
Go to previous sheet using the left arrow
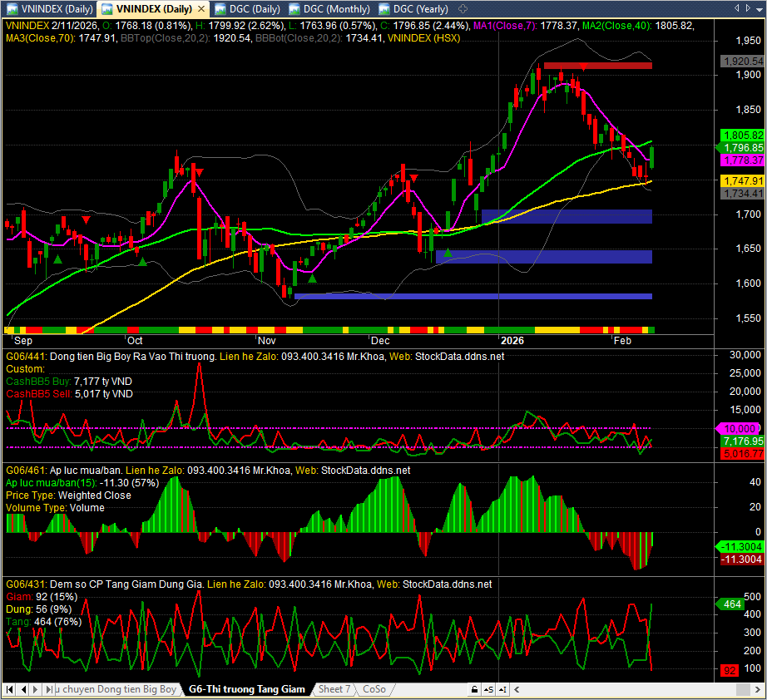click(x=23, y=690)
